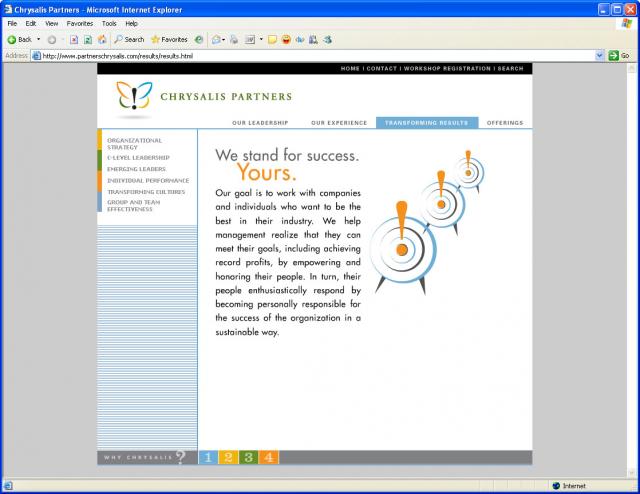Select Organizational Strategy in sidebar
640x494 pixels.
134,143
